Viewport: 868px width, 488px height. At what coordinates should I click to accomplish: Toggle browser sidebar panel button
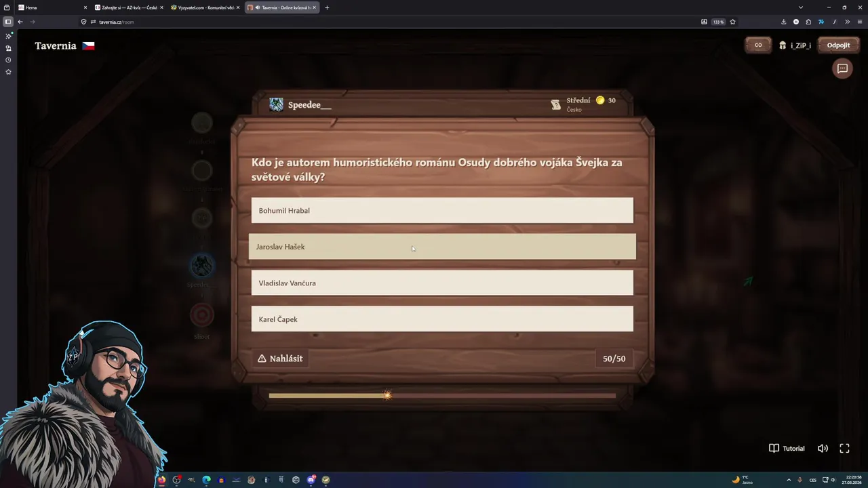[x=7, y=22]
